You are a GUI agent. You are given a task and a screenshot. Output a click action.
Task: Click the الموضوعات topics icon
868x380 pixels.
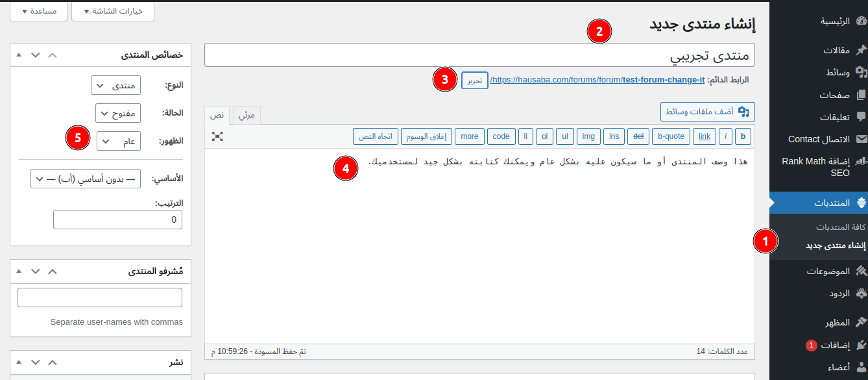[861, 271]
